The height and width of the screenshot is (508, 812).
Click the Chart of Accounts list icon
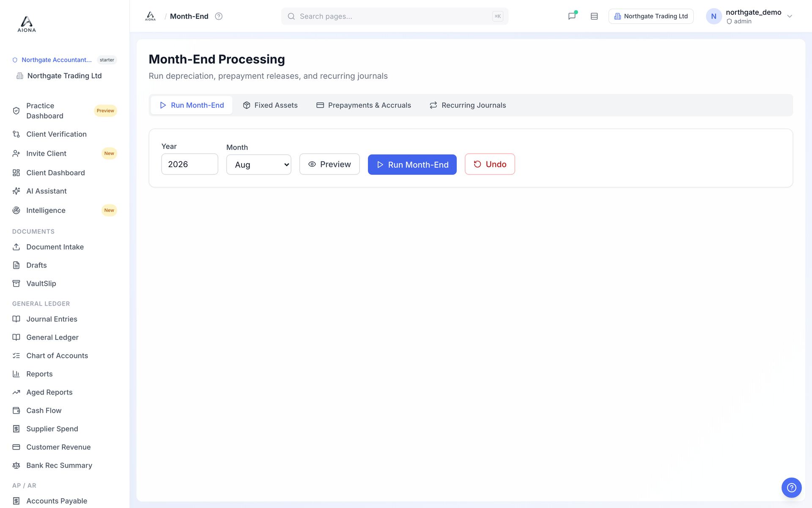coord(16,356)
